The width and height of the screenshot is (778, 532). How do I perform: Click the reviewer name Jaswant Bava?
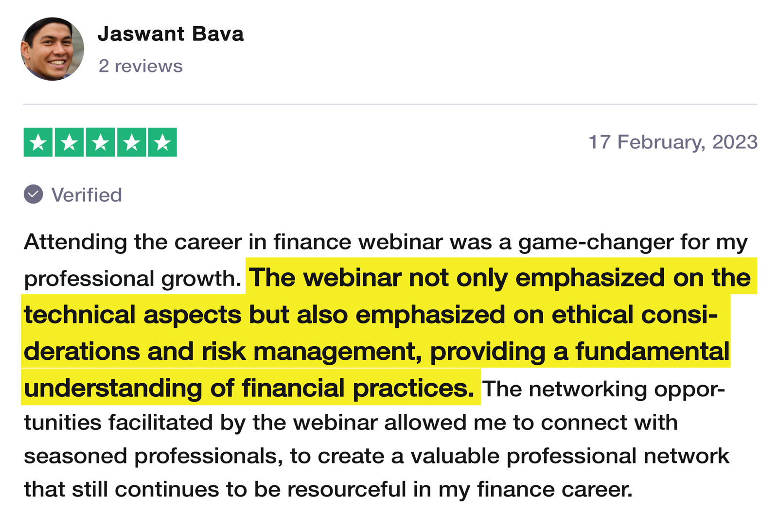pyautogui.click(x=171, y=34)
